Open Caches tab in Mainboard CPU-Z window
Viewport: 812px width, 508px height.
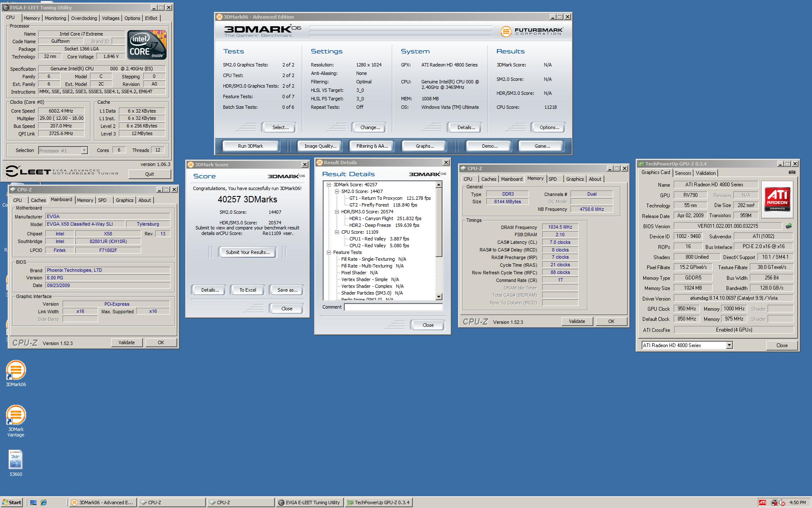tap(38, 200)
